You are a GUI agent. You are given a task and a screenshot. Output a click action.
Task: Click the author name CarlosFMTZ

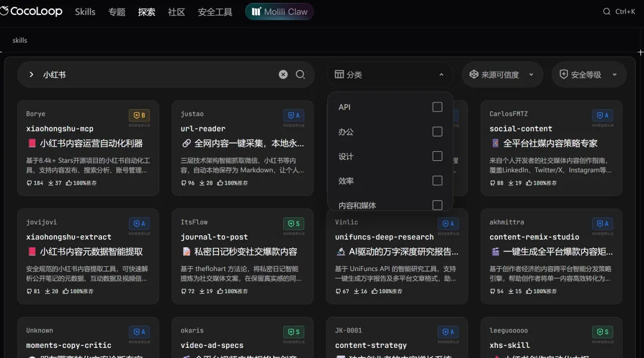509,114
